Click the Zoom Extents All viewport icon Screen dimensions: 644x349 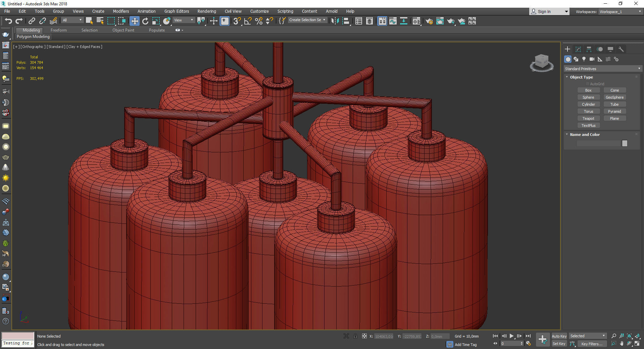click(x=637, y=336)
